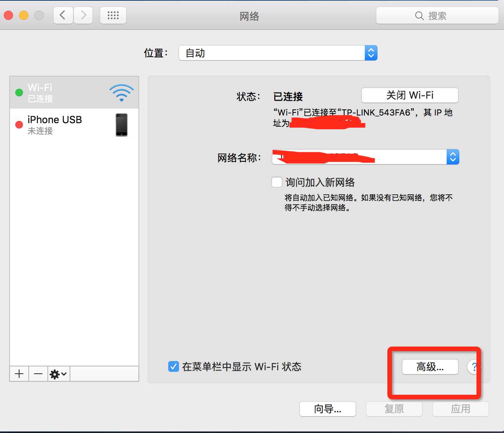Enable the 询问加入新网络 checkbox

click(x=277, y=182)
